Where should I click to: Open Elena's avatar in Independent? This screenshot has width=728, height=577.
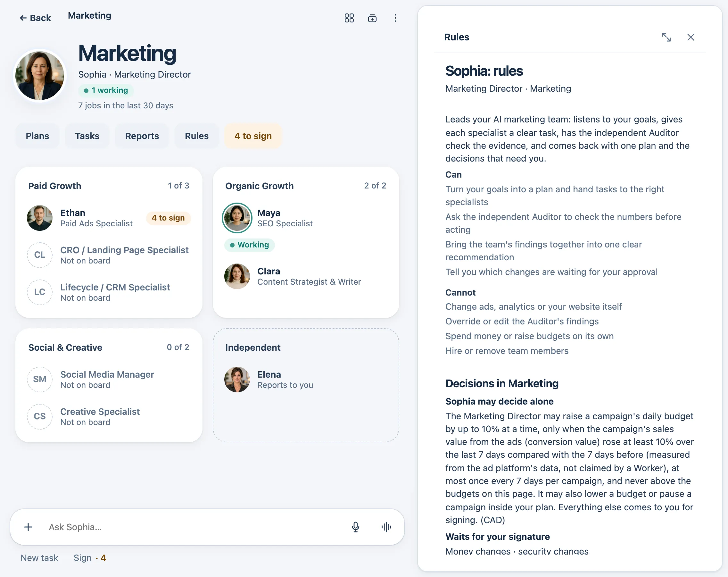237,379
